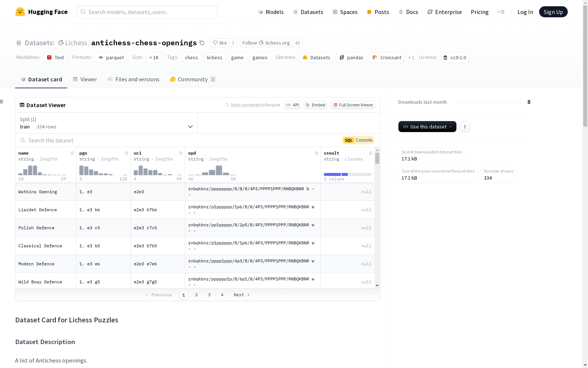This screenshot has width=588, height=368.
Task: Click the games tag
Action: pyautogui.click(x=260, y=57)
